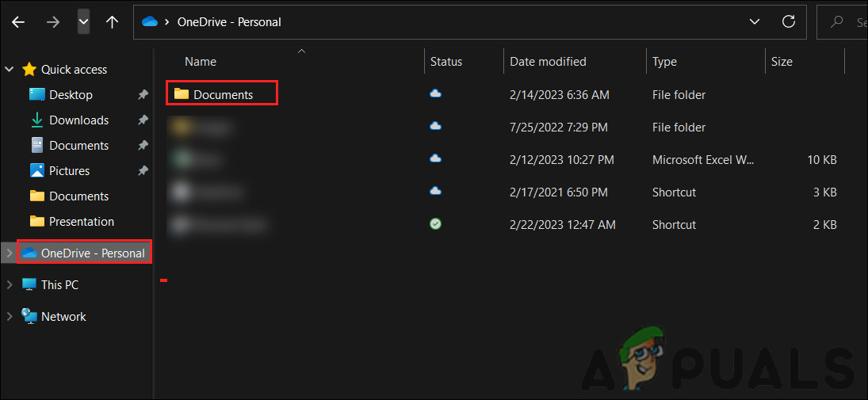The height and width of the screenshot is (400, 868).
Task: Click the 'Microsoft Excel W...' type cell
Action: 703,160
